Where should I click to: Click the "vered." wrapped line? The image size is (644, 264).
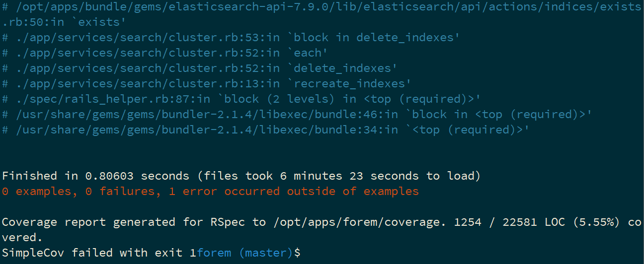(x=23, y=238)
